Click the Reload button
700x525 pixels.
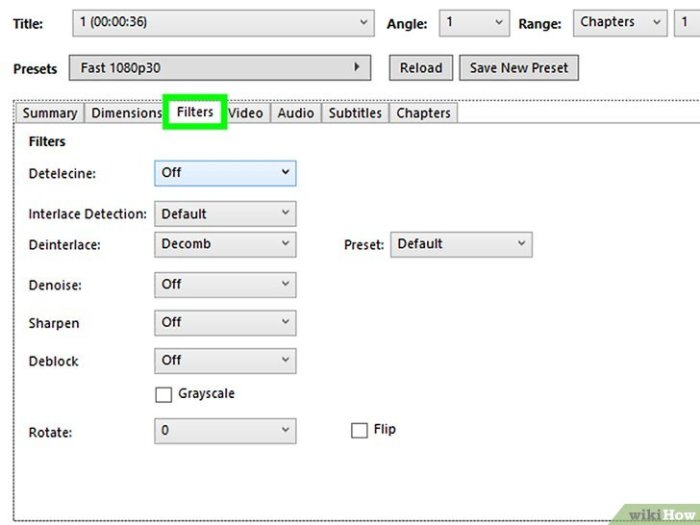point(420,68)
